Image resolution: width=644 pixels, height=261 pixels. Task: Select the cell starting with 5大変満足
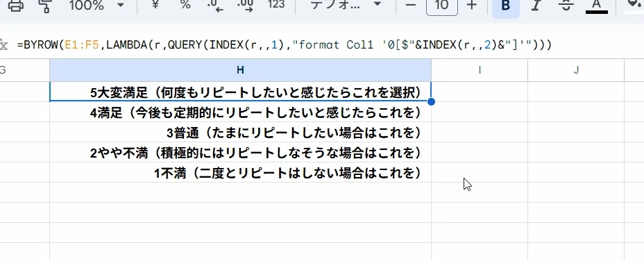click(240, 92)
